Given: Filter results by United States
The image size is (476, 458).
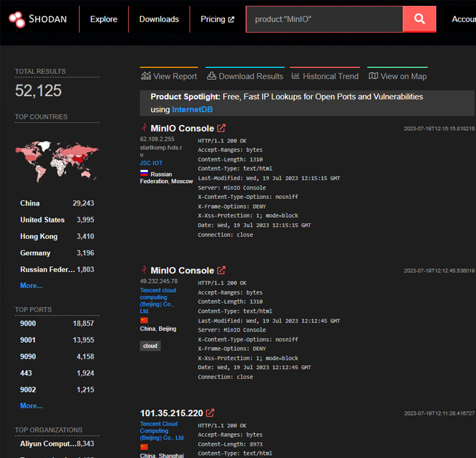Looking at the screenshot, I should [x=57, y=220].
